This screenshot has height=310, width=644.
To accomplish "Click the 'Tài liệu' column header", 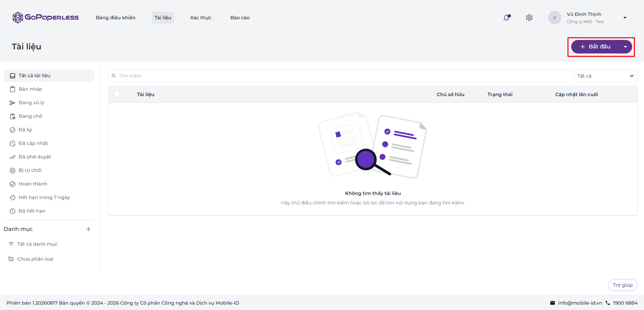I will point(146,94).
